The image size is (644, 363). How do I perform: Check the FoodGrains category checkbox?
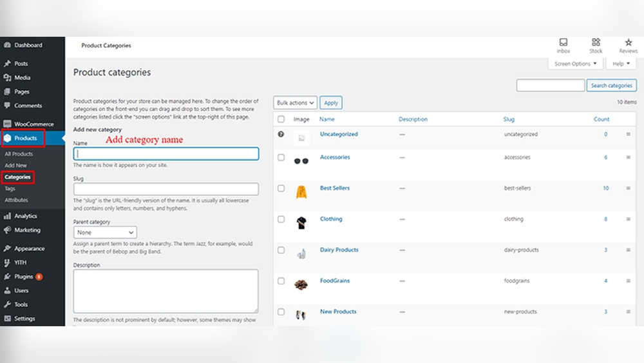tap(281, 280)
